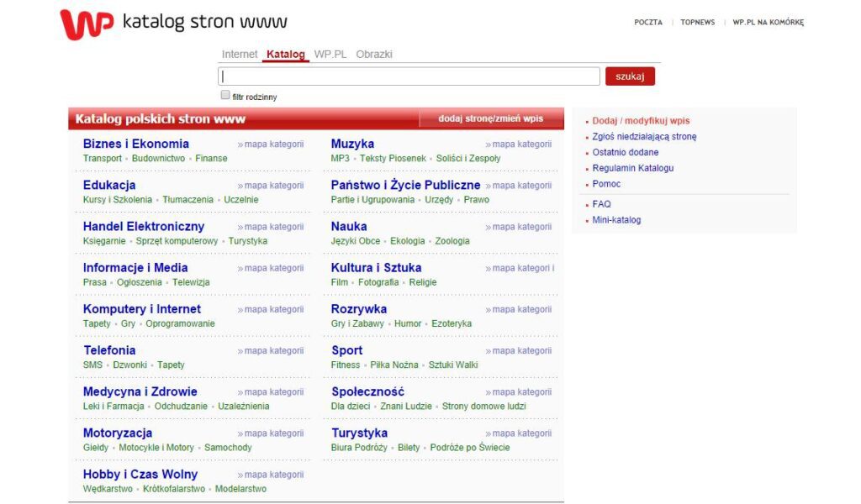Open the Komputery i Internet category

point(141,309)
